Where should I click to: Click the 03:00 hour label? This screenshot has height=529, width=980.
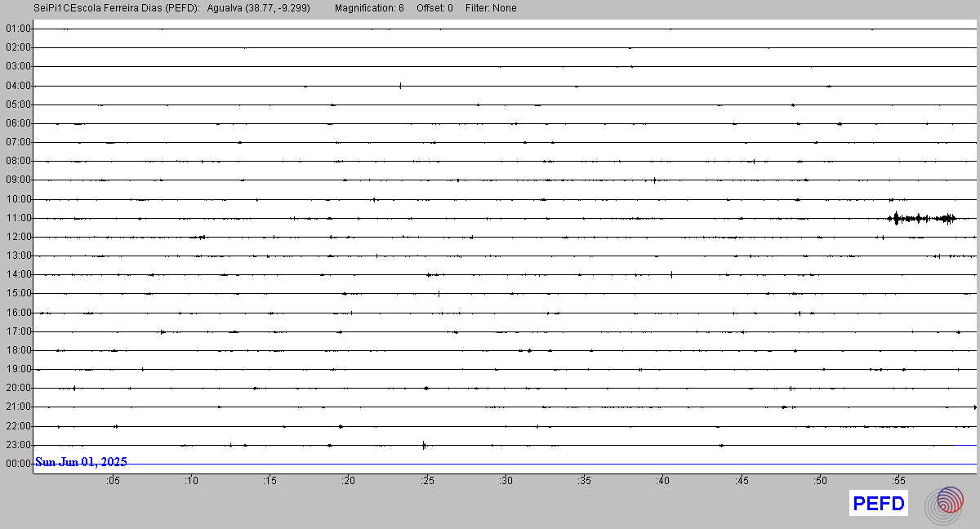tap(18, 66)
